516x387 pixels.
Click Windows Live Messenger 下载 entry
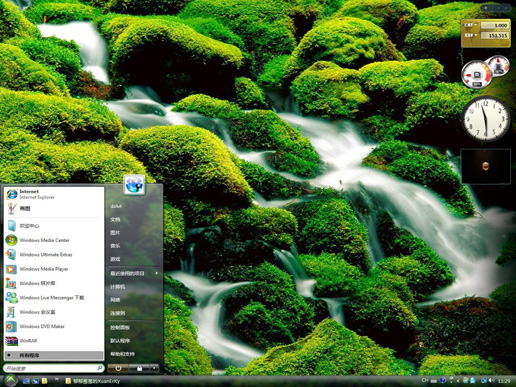(x=53, y=297)
